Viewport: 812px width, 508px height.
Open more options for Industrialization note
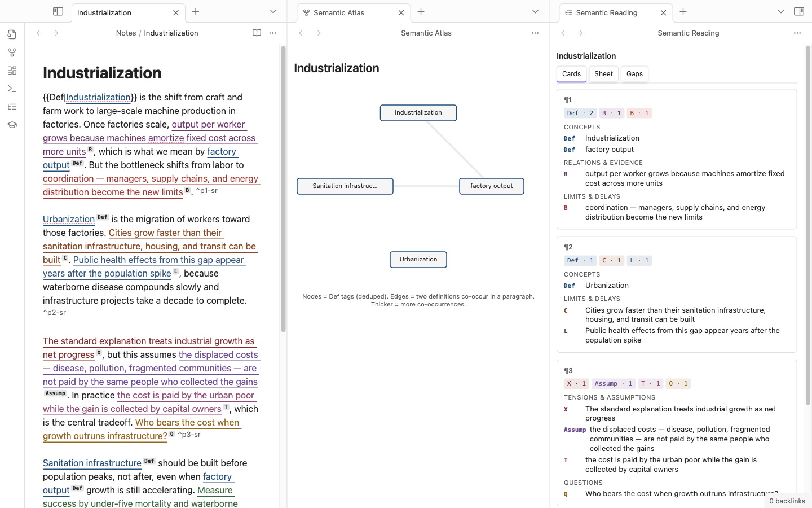point(273,33)
